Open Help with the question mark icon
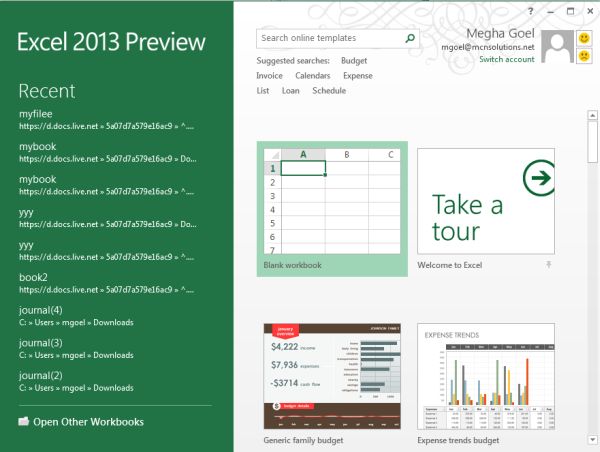The width and height of the screenshot is (600, 452). point(530,11)
